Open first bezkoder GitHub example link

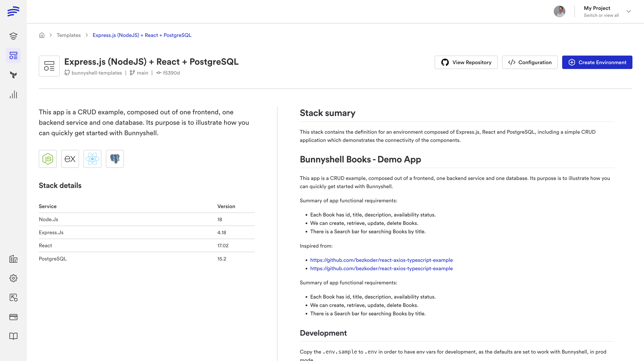click(x=381, y=260)
